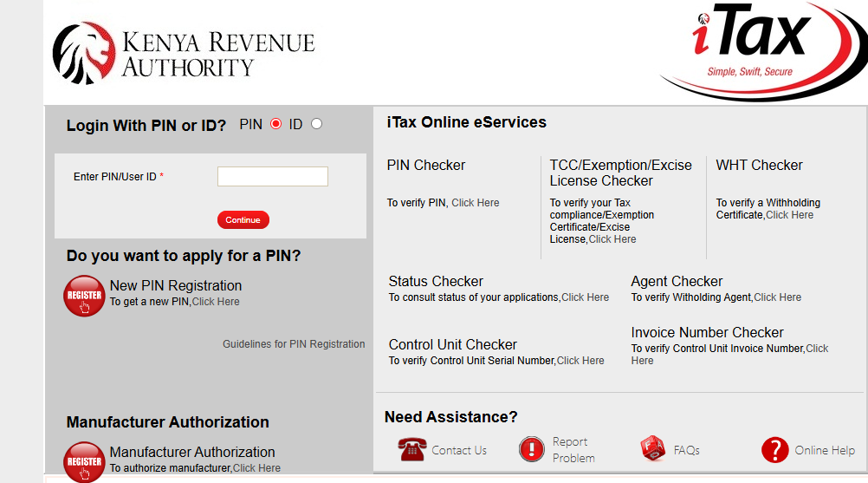The width and height of the screenshot is (868, 483).
Task: Click Here link for Agent Checker
Action: pos(777,297)
